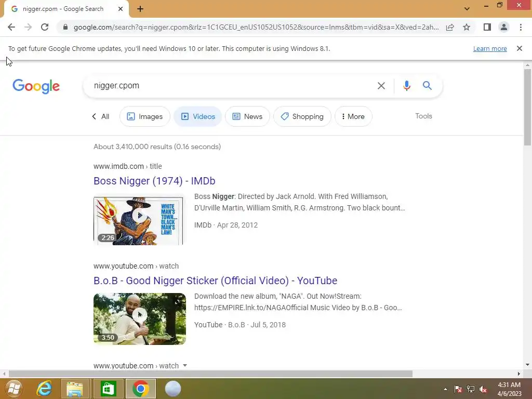Clear the search box text with the X
The height and width of the screenshot is (399, 532).
click(x=381, y=86)
